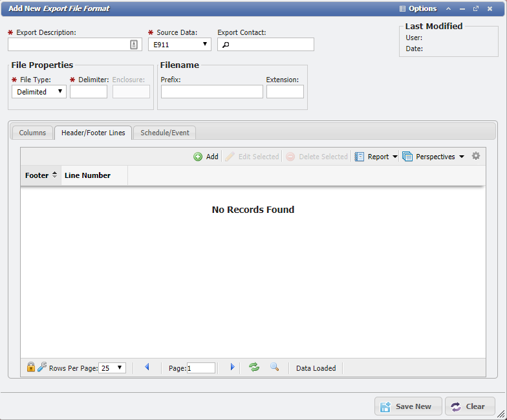Sort by the Footer column header
This screenshot has width=507, height=420.
(x=41, y=175)
